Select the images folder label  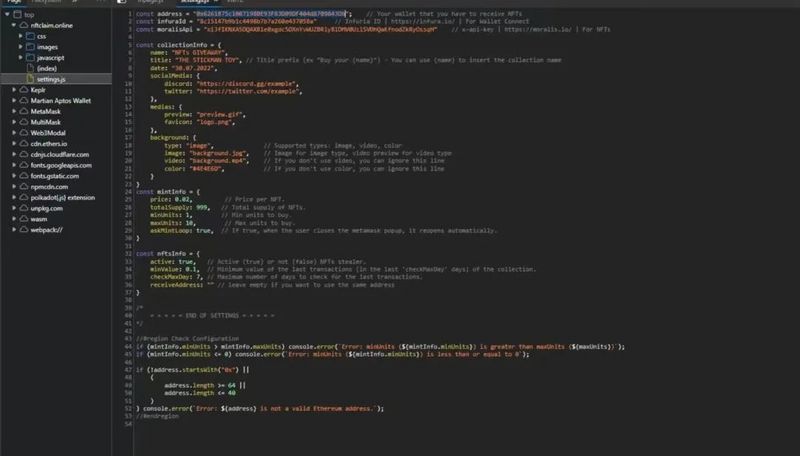click(x=47, y=47)
